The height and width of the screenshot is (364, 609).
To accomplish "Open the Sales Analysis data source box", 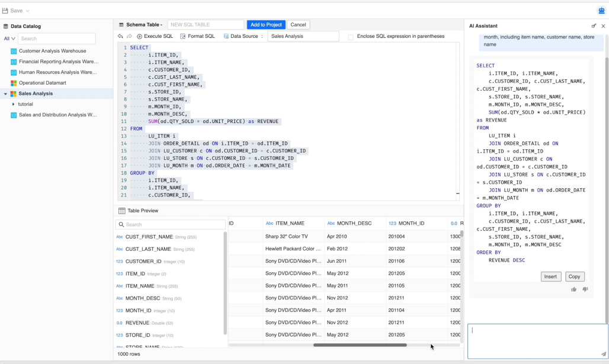I will pos(303,36).
